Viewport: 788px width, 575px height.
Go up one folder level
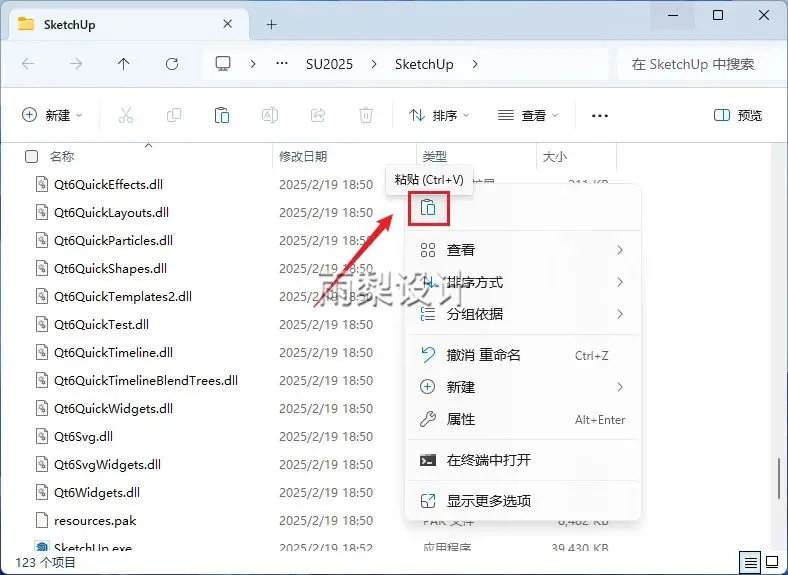(124, 64)
